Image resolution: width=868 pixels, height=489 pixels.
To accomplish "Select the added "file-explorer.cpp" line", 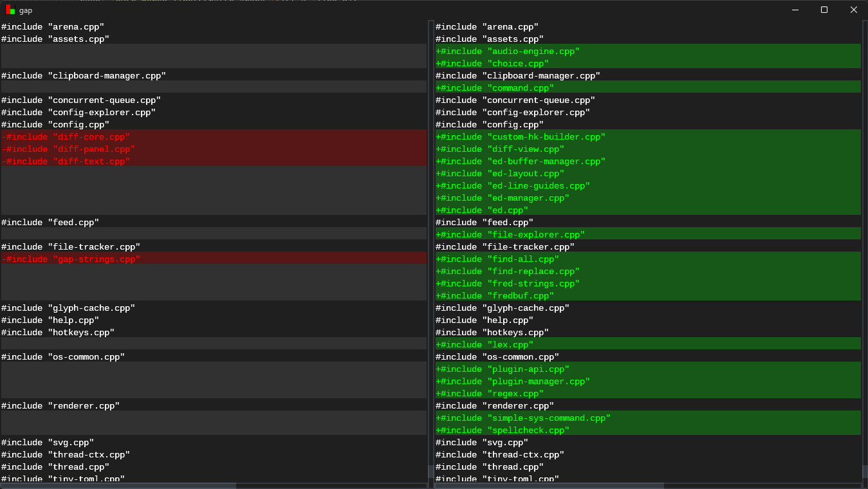I will 510,235.
